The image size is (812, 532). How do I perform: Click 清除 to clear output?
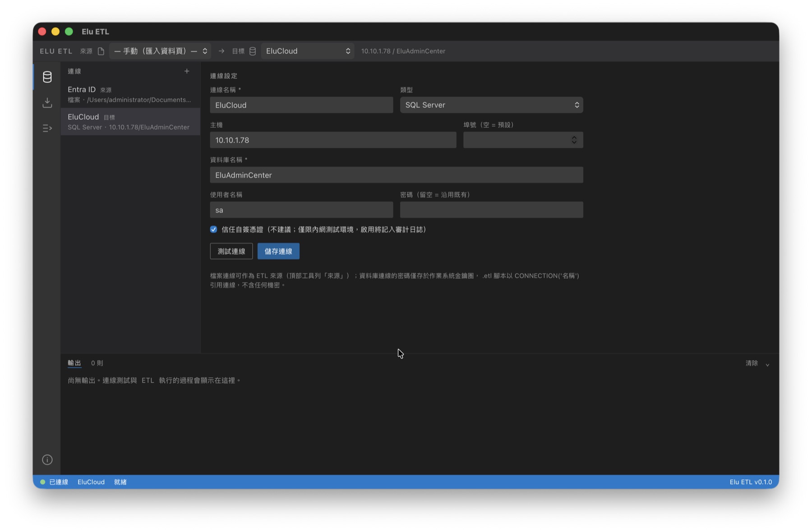point(752,363)
